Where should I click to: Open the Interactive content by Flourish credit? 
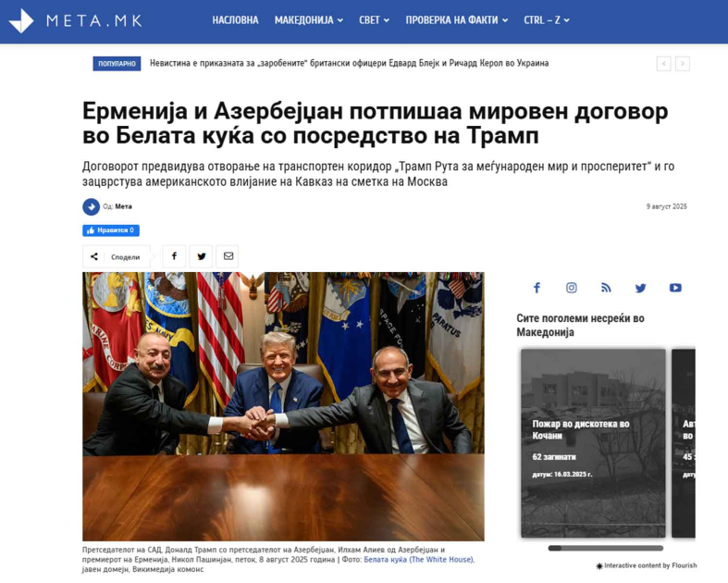click(647, 565)
